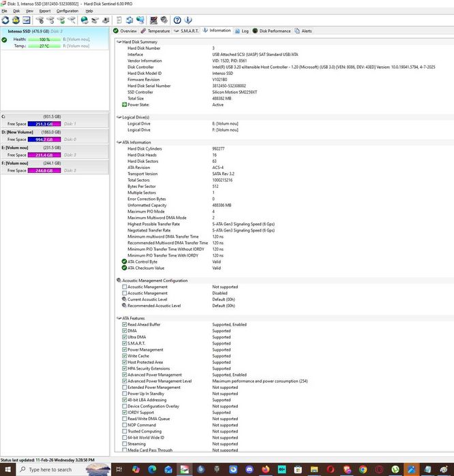The image size is (454, 476).
Task: Collapse the ATA Information section
Action: tap(119, 142)
